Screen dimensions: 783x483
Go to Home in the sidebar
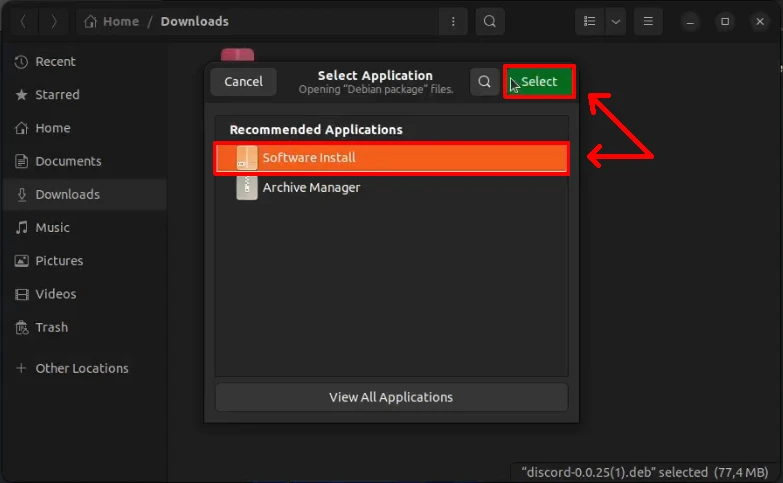(x=85, y=128)
